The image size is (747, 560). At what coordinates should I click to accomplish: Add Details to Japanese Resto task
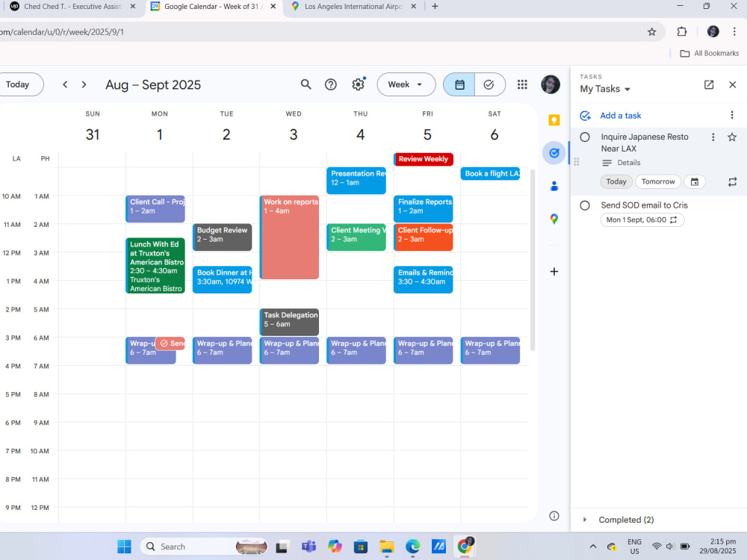coord(622,163)
